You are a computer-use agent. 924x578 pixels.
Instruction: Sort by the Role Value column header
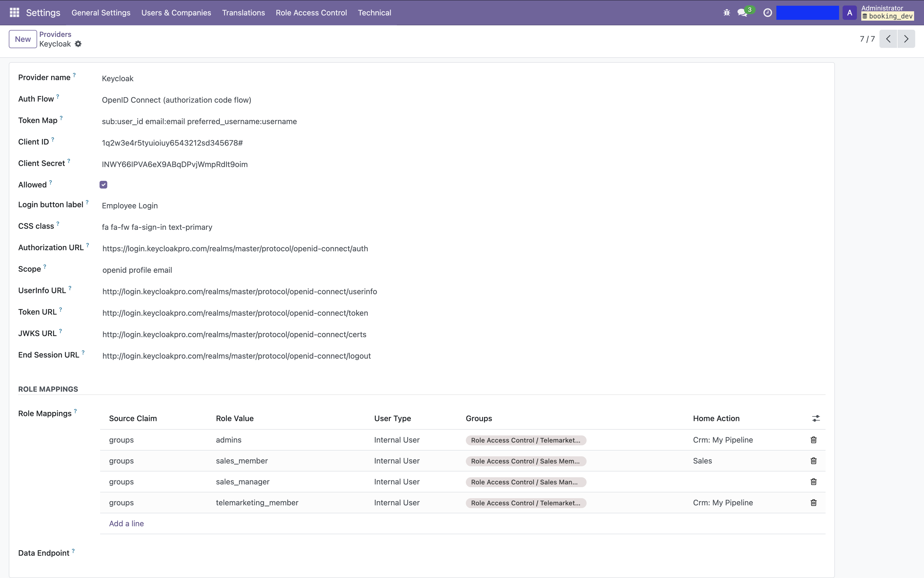(x=234, y=419)
